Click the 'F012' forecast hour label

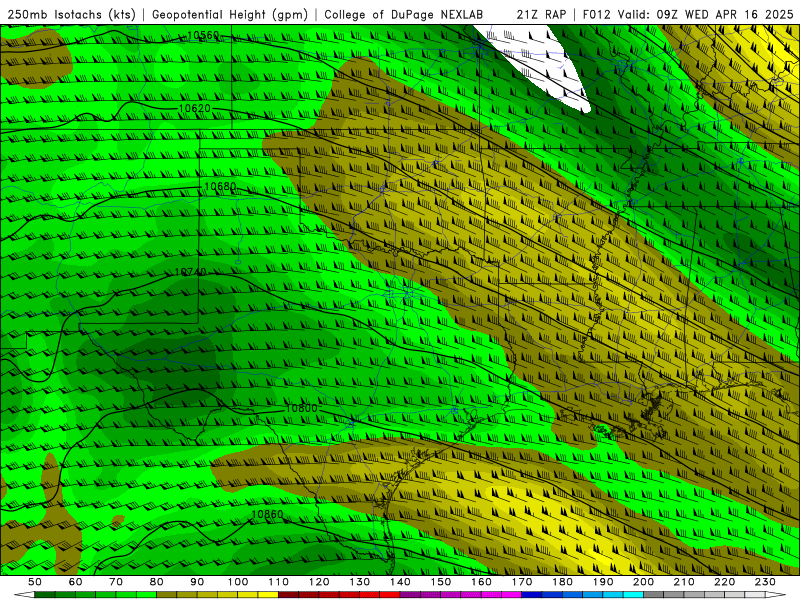click(596, 15)
